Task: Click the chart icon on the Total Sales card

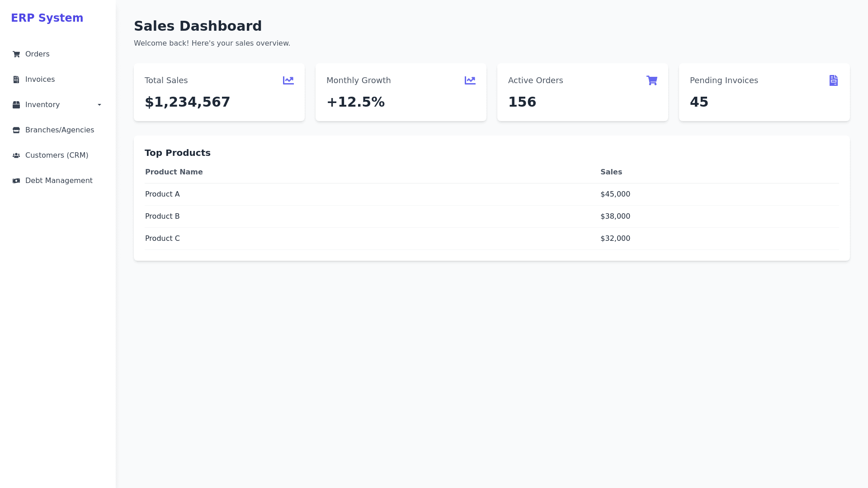Action: coord(288,80)
